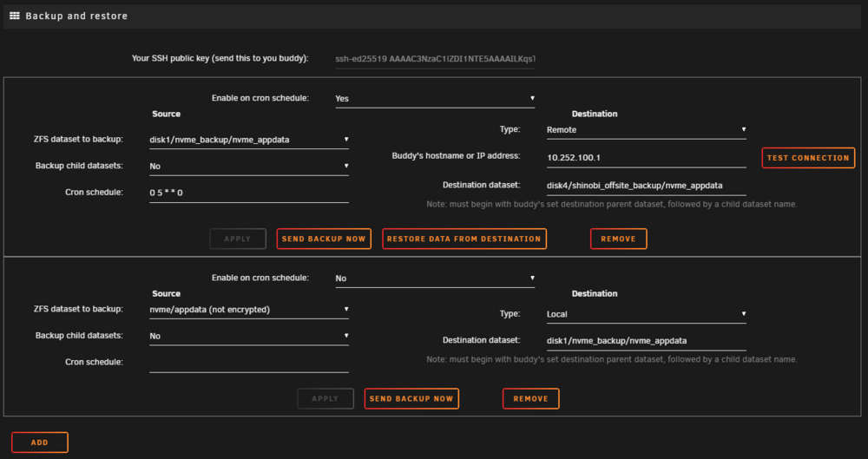The width and height of the screenshot is (868, 459).
Task: Click first job's 'ZFS dataset to backup' label
Action: tap(78, 139)
